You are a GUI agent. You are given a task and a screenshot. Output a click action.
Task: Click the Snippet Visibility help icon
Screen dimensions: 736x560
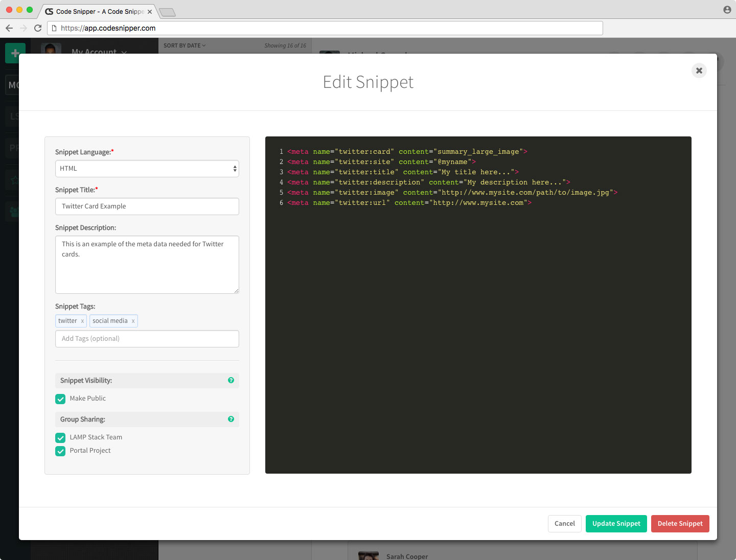pos(231,380)
